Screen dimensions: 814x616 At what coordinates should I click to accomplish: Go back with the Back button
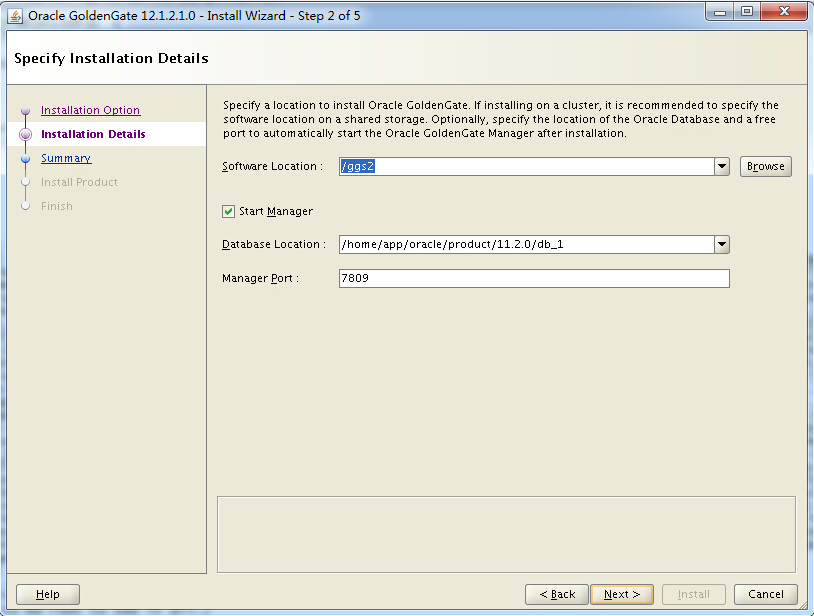pyautogui.click(x=556, y=594)
